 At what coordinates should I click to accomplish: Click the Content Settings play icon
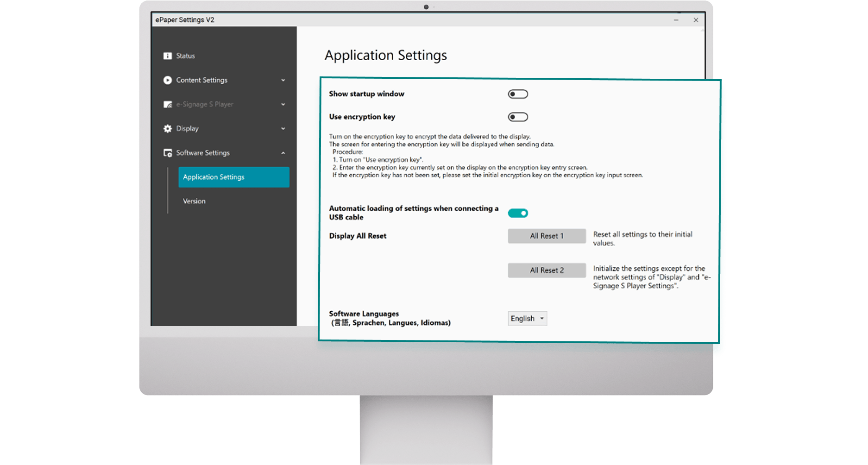pos(167,80)
